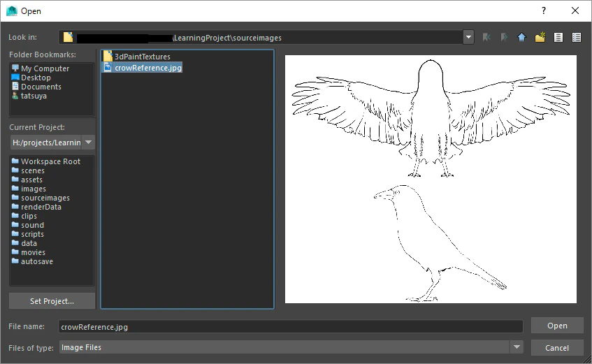The width and height of the screenshot is (592, 364).
Task: Go up to parent directory icon
Action: (x=521, y=37)
